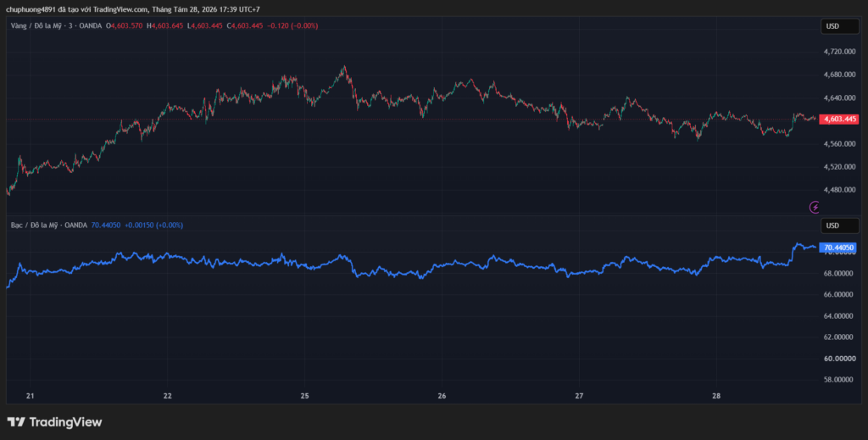Viewport: 868px width, 440px height.
Task: Click the silver legend value 70.44050
Action: click(106, 226)
